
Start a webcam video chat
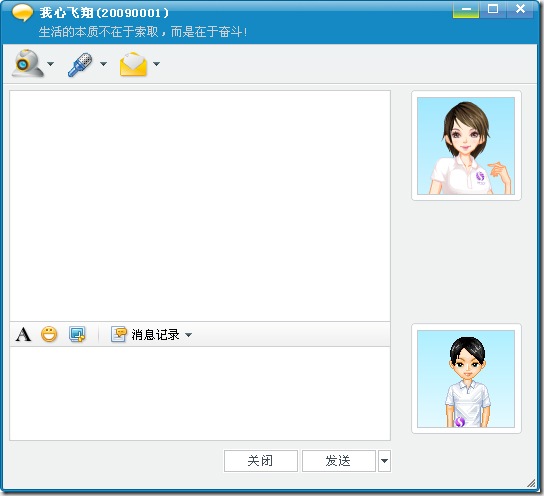pos(28,63)
